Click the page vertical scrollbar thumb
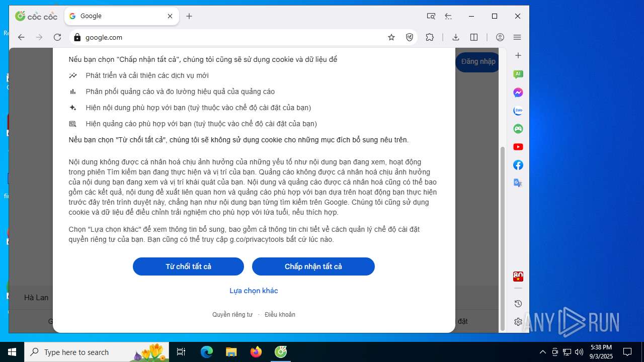This screenshot has width=644, height=362. click(502, 238)
